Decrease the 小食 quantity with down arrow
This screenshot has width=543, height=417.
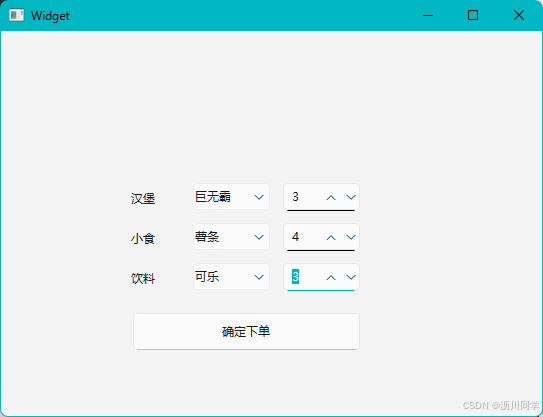pos(351,237)
